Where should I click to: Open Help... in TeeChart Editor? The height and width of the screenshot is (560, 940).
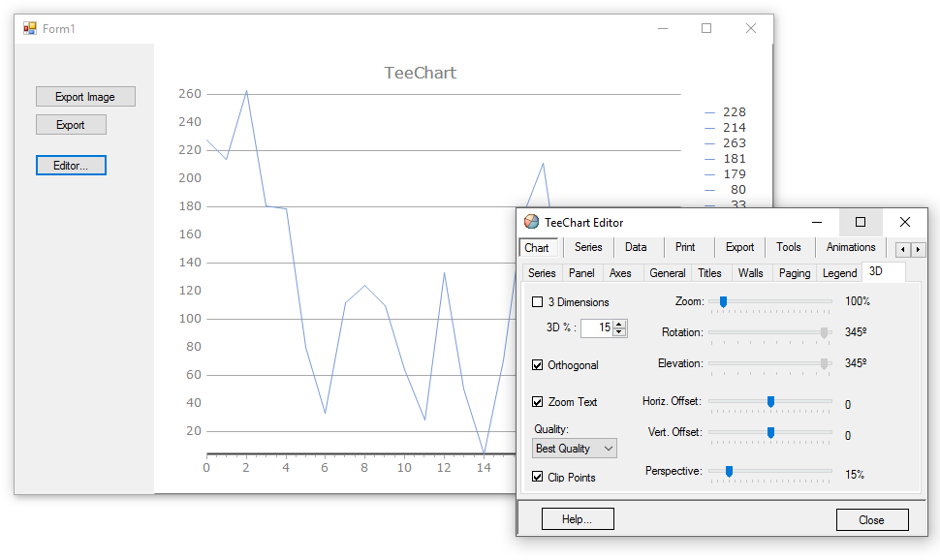tap(578, 519)
